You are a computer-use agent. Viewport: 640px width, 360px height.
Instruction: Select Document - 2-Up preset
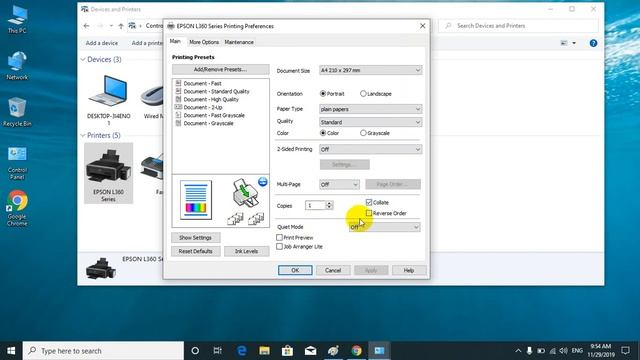coord(203,107)
